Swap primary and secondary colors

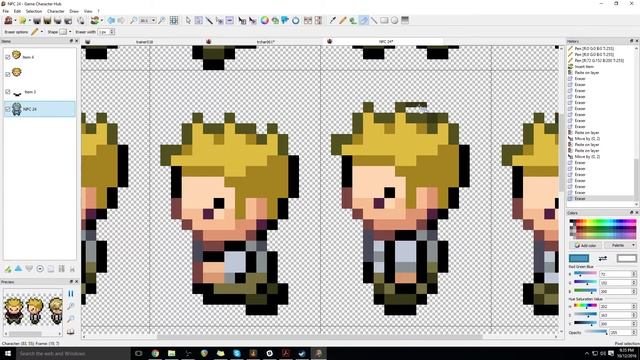602,258
